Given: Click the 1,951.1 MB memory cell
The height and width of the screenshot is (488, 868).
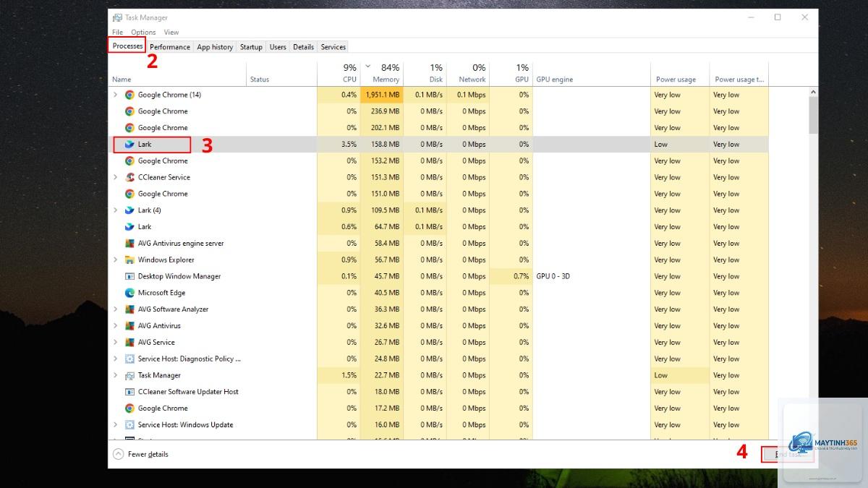Looking at the screenshot, I should pyautogui.click(x=381, y=95).
